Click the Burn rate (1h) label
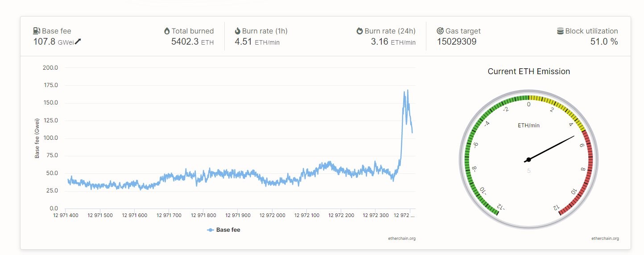The height and width of the screenshot is (255, 644). tap(265, 31)
